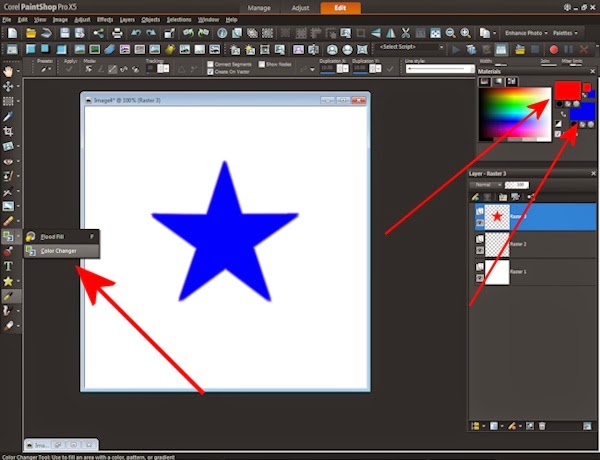Screen dimensions: 600x460
Task: Switch to the Adjust tab
Action: click(300, 8)
